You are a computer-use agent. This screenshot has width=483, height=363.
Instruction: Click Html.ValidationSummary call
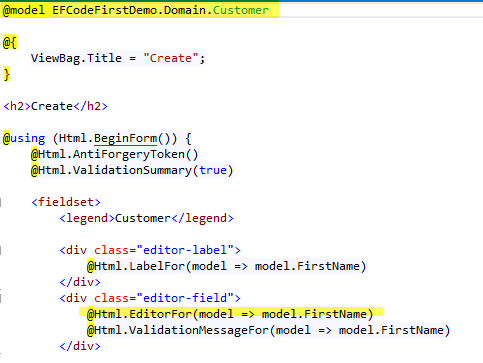coord(132,170)
